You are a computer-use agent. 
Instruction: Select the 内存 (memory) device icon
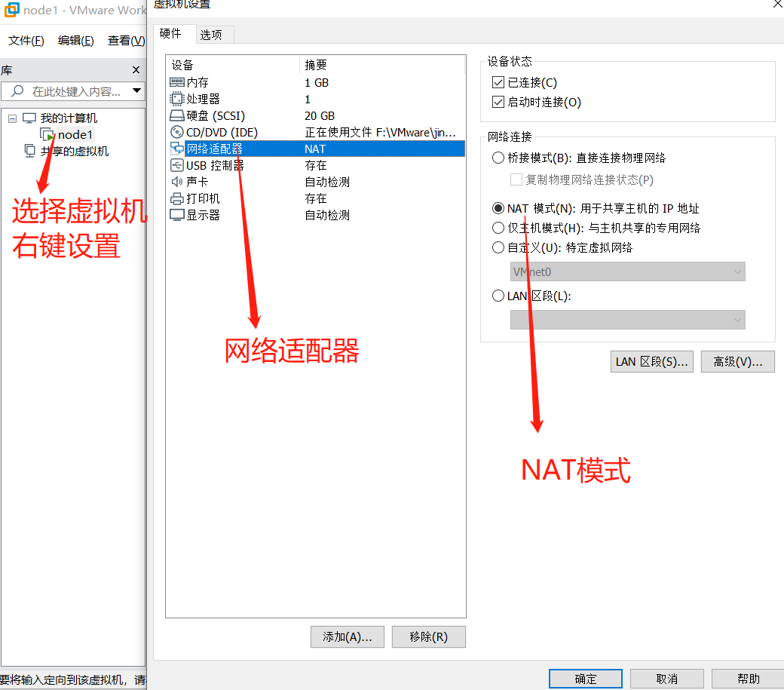pyautogui.click(x=176, y=83)
